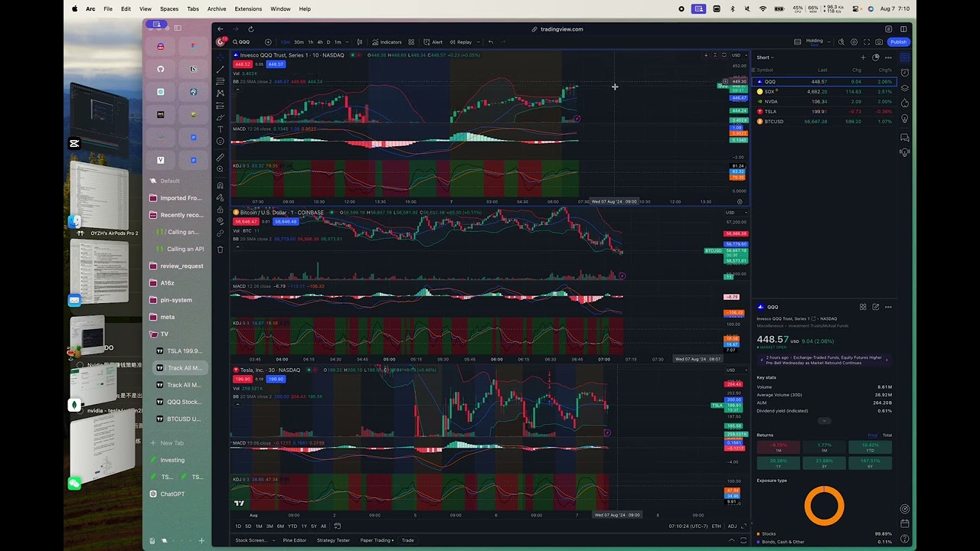
Task: Create an Alert from top toolbar
Action: point(434,42)
